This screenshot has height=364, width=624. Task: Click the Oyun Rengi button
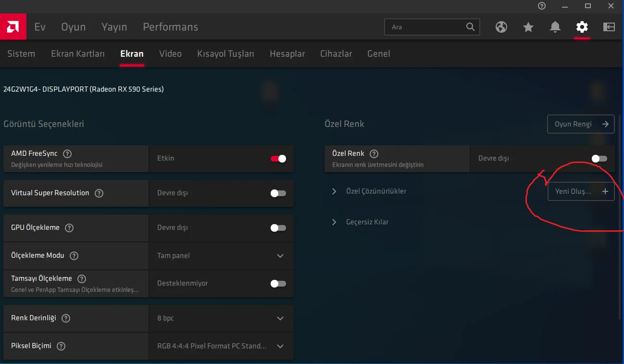coord(581,124)
